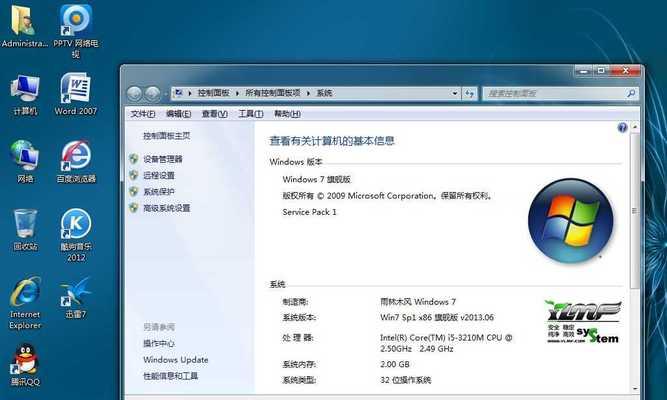Click the 'Intel(R) Core(TM) i5-3210M' processor text

[x=446, y=343]
